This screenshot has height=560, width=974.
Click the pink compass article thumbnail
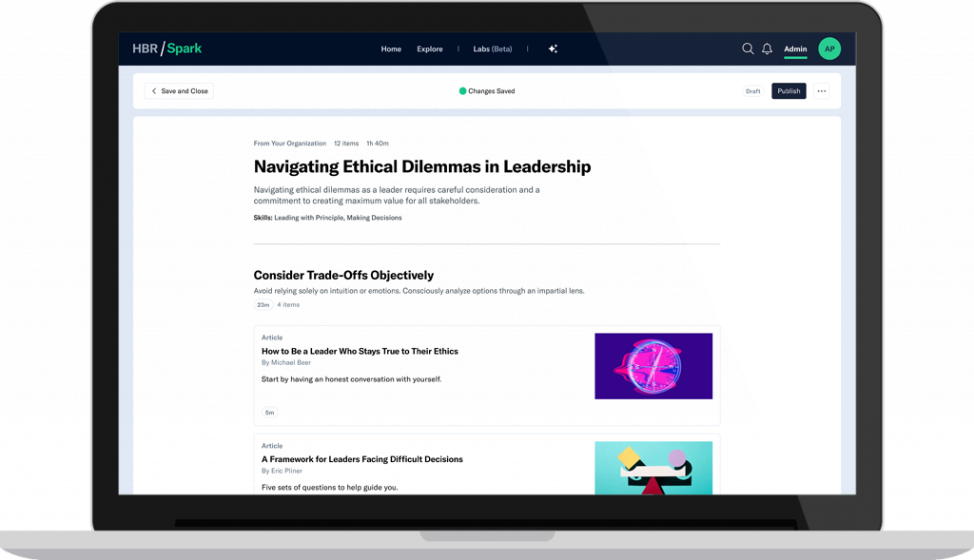[653, 366]
